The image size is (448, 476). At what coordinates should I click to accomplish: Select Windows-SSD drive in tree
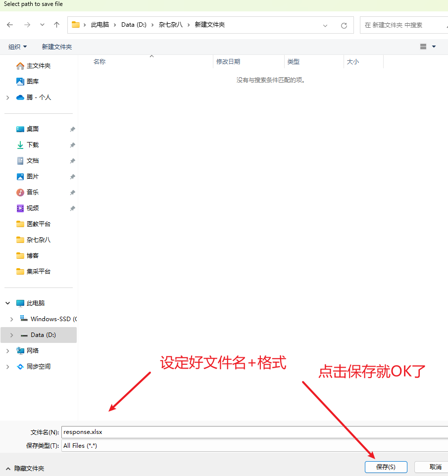click(53, 319)
